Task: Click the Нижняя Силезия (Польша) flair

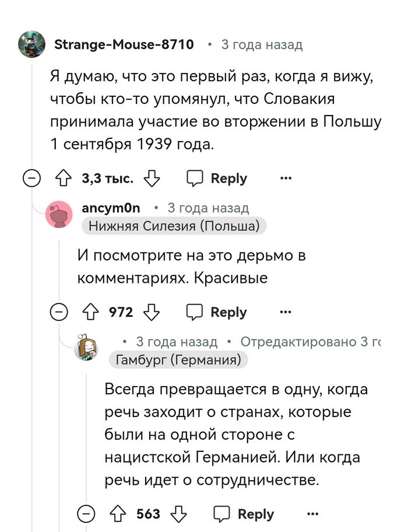Action: [174, 226]
